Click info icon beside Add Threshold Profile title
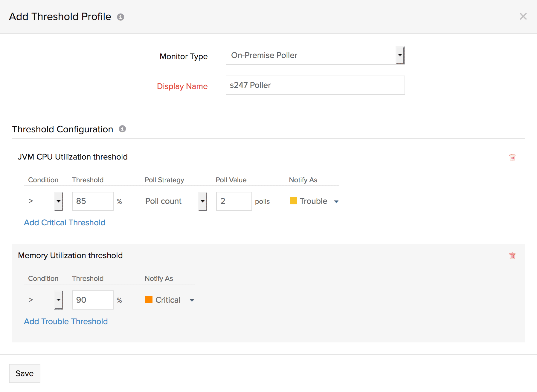The height and width of the screenshot is (392, 537). point(120,17)
